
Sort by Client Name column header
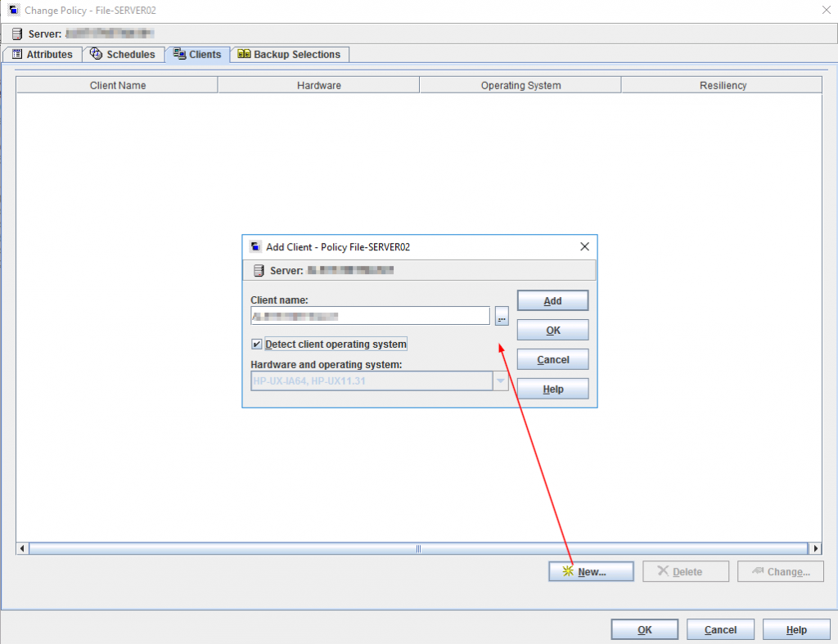[x=118, y=85]
